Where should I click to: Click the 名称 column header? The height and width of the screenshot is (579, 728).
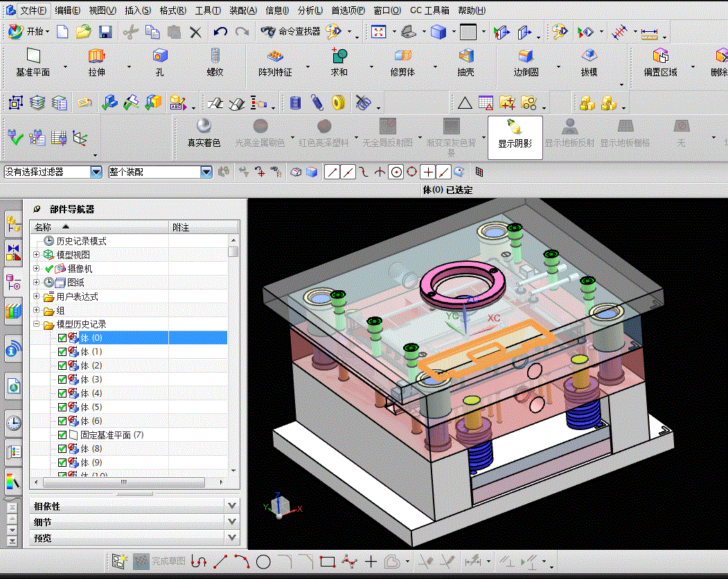(43, 227)
